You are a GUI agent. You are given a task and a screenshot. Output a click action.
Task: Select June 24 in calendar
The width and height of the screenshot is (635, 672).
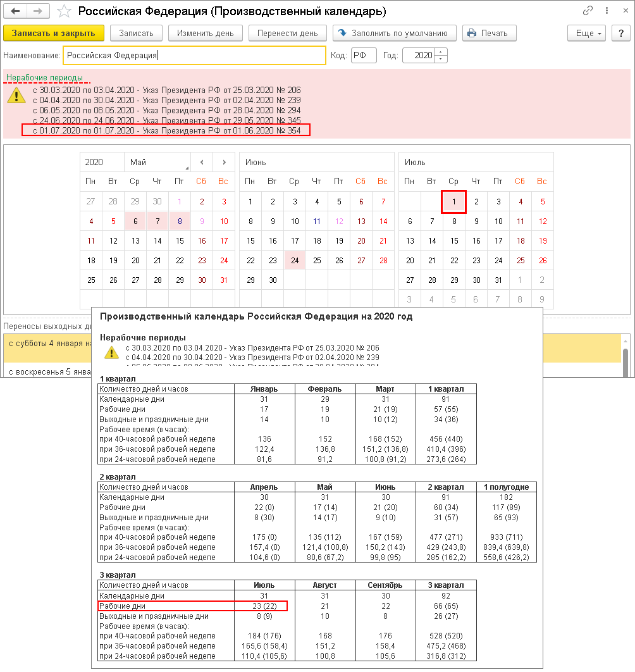coord(295,260)
